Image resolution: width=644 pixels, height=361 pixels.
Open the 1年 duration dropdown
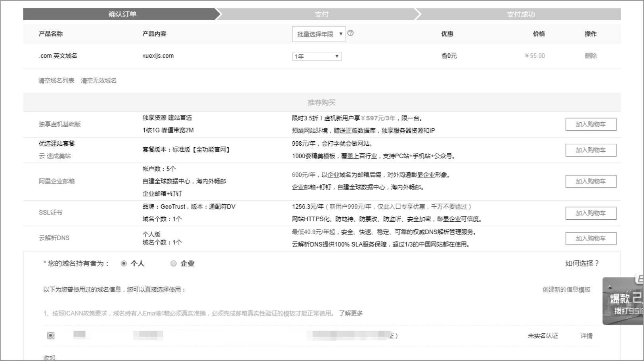click(x=317, y=56)
